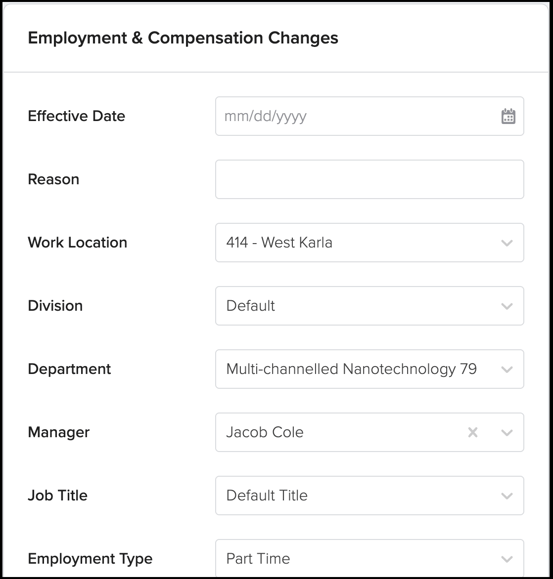Click the Division field chevron arrow

(507, 306)
